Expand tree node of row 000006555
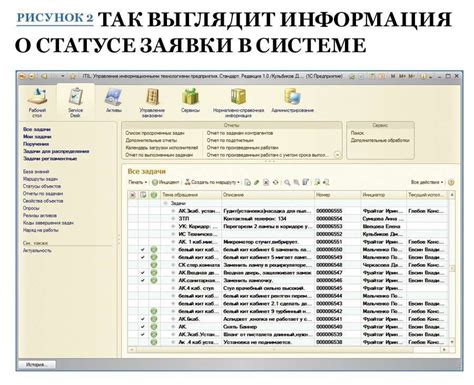The image size is (474, 385). click(173, 211)
